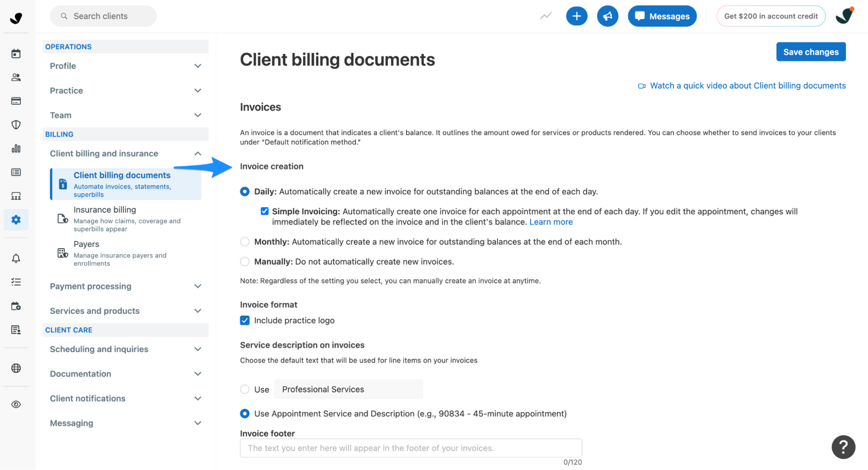Open the supervision board icon in sidebar
868x470 pixels.
16,196
